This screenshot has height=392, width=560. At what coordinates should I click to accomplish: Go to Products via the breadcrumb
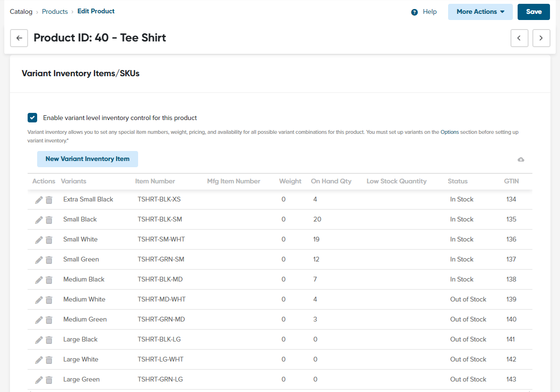55,11
